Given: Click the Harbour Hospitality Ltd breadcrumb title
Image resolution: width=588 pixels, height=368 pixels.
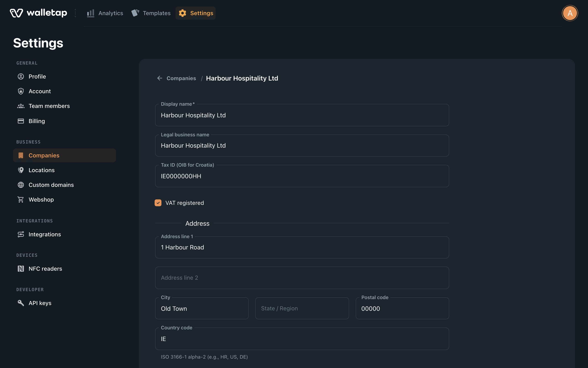Looking at the screenshot, I should coord(242,78).
